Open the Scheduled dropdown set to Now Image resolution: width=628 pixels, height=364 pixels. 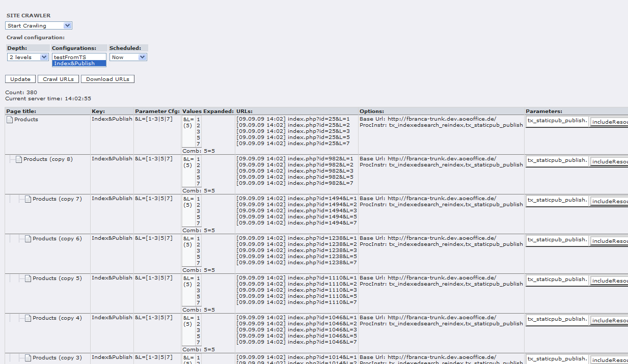[128, 58]
